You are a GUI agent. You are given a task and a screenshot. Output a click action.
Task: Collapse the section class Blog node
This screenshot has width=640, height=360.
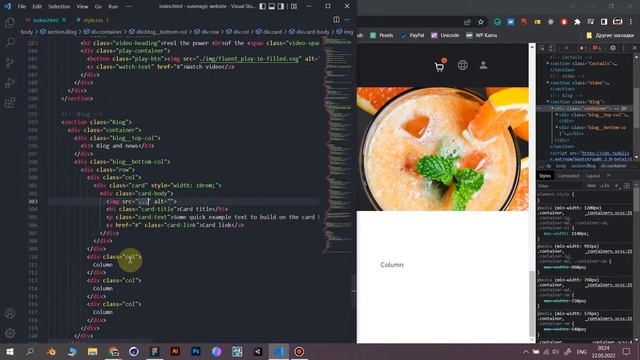[x=548, y=102]
